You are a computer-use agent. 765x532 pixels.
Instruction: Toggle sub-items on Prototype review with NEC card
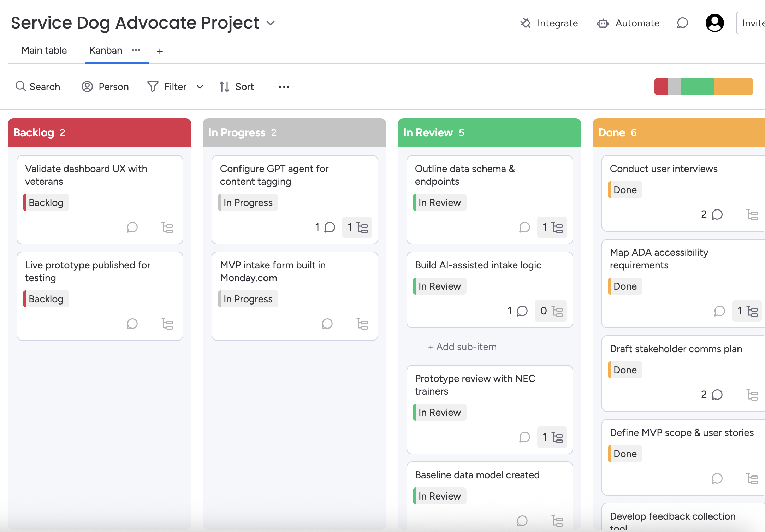(552, 437)
